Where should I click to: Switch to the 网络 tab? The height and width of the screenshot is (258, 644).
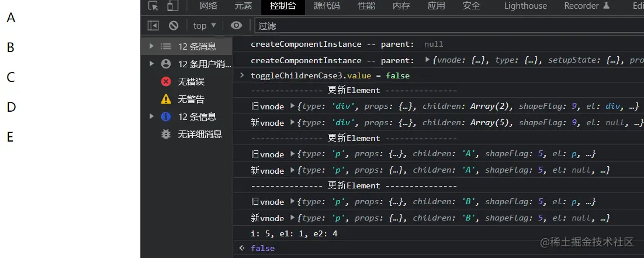[208, 6]
